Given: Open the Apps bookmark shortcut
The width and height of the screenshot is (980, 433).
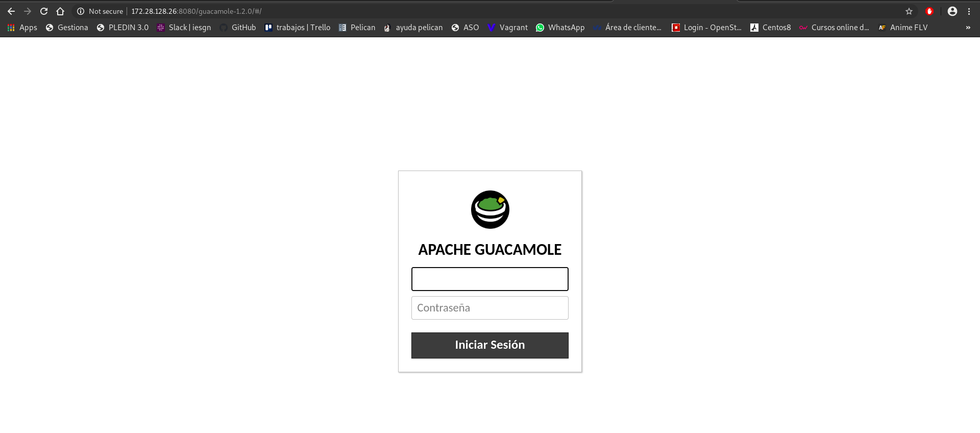Looking at the screenshot, I should tap(22, 28).
